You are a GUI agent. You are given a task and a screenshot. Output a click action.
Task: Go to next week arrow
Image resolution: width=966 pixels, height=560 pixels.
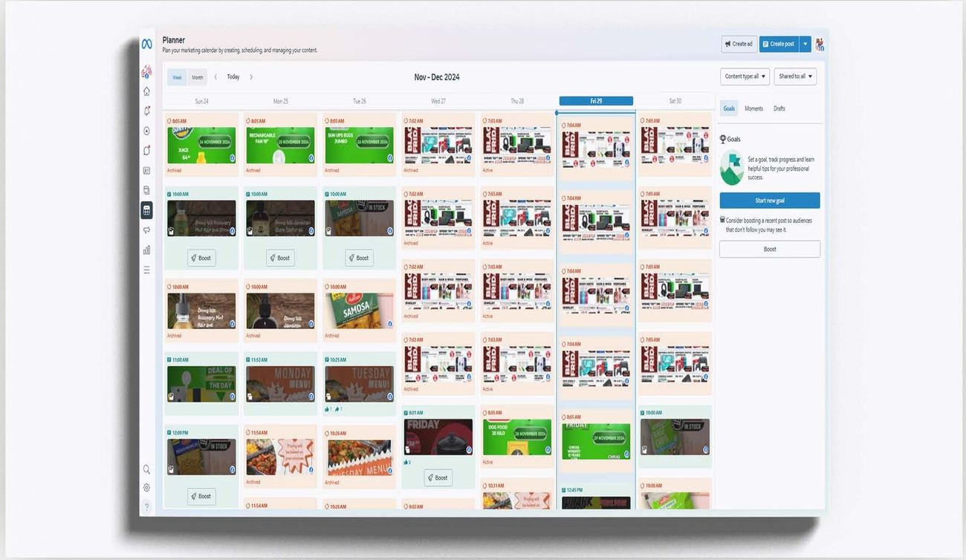251,77
